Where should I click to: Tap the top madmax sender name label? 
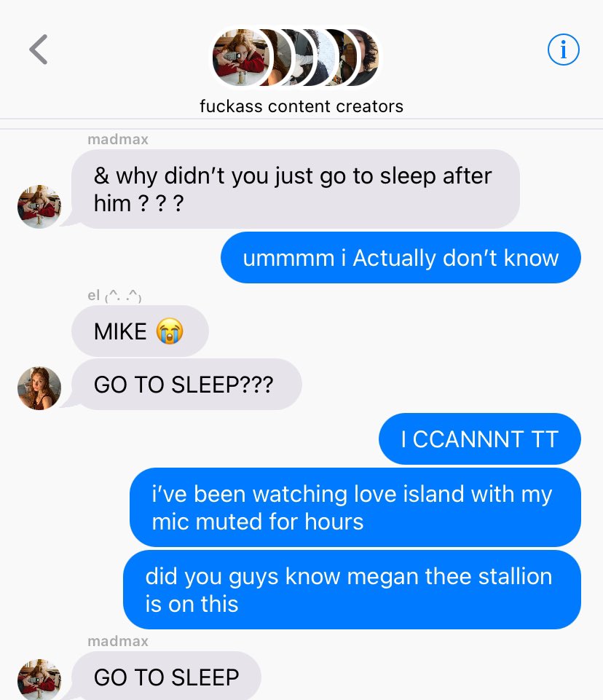pos(118,139)
